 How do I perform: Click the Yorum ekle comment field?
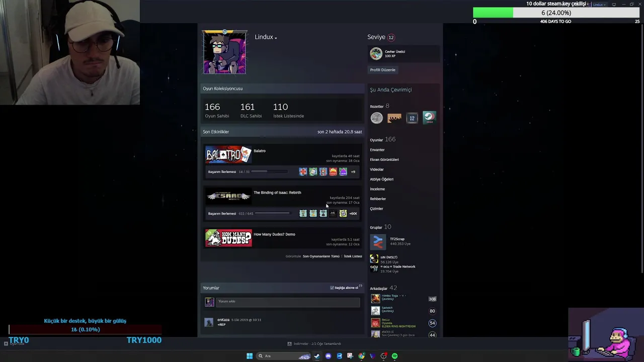click(288, 302)
